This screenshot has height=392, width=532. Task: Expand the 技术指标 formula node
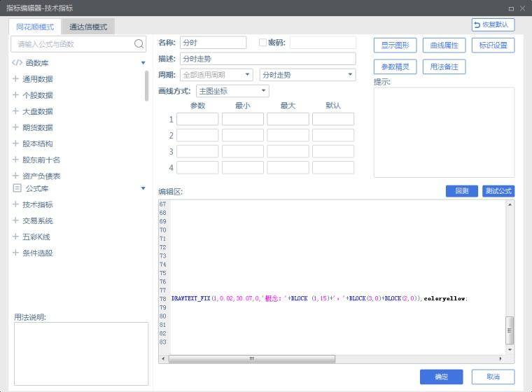tap(15, 204)
